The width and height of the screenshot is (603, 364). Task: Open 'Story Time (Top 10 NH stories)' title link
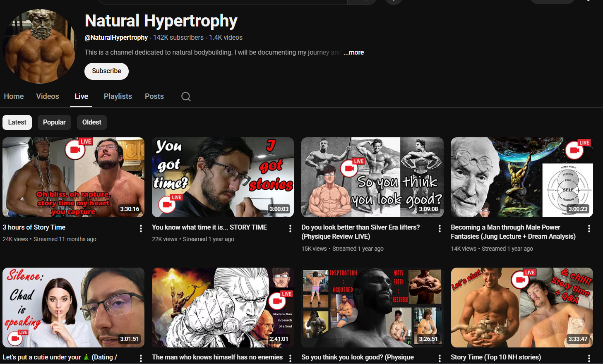(x=496, y=357)
